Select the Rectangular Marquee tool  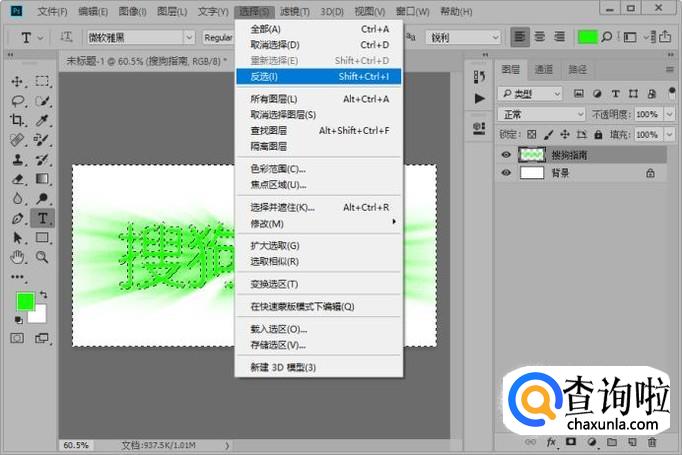pyautogui.click(x=42, y=81)
